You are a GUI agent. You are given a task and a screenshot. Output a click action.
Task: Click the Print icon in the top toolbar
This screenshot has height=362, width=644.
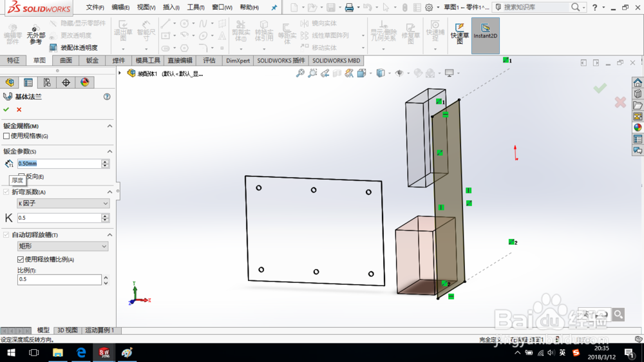pyautogui.click(x=349, y=7)
